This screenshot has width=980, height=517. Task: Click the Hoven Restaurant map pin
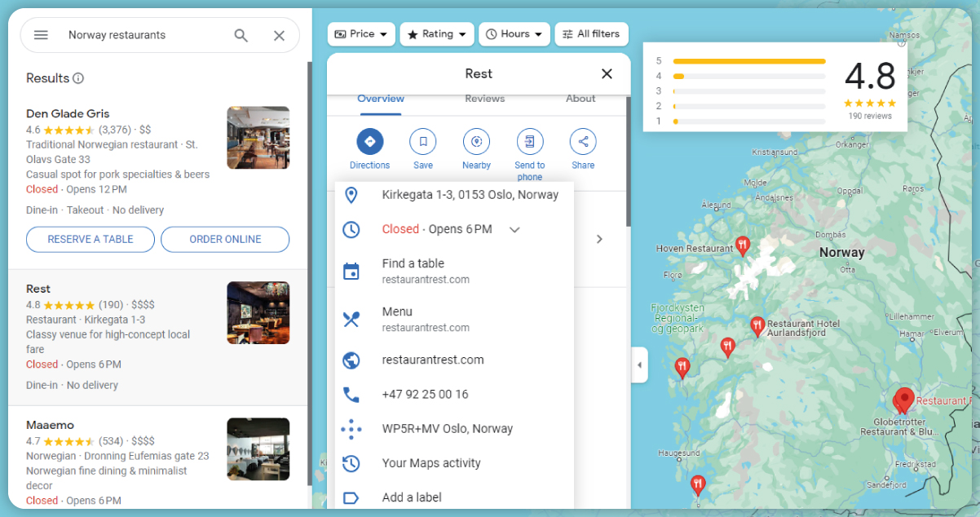point(743,245)
